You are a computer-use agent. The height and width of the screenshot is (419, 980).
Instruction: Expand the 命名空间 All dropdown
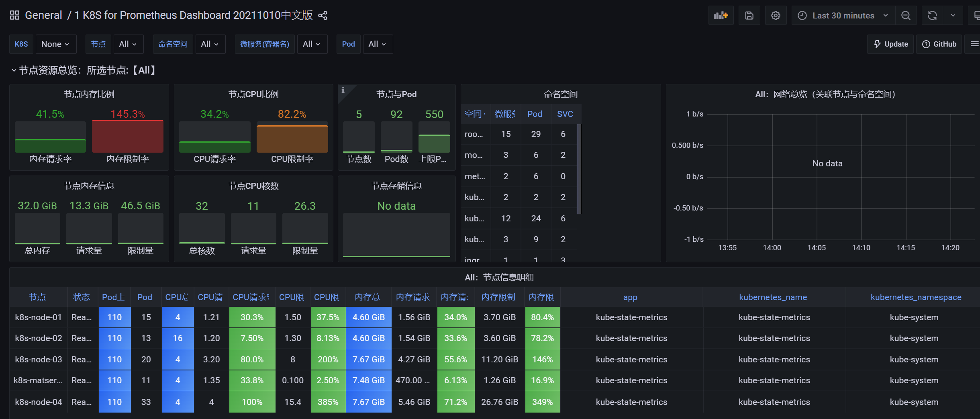coord(210,44)
